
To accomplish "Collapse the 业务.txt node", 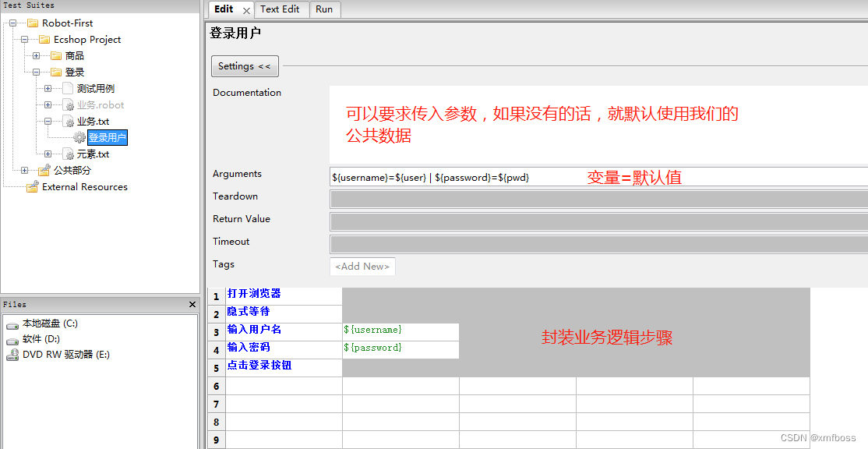I will pos(48,122).
